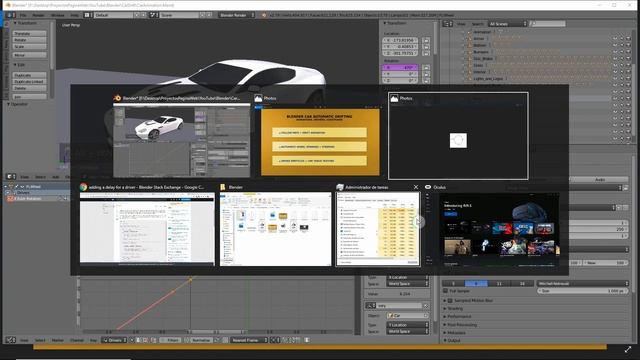
Task: Open the Mitchell-Netravali filter dropdown
Action: (x=583, y=283)
